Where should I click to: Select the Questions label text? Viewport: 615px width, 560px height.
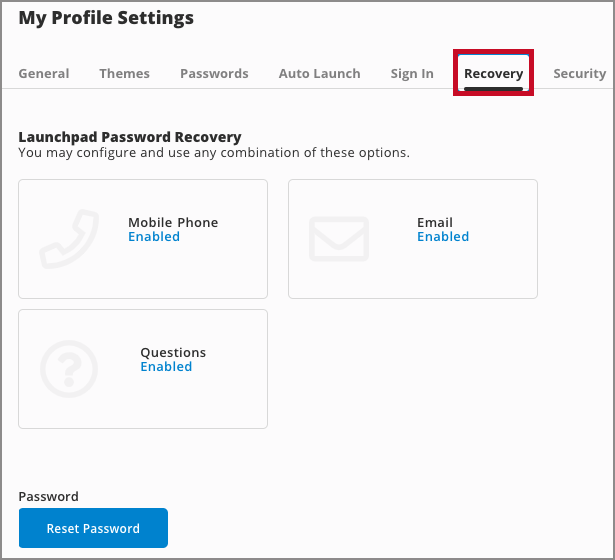tap(173, 352)
